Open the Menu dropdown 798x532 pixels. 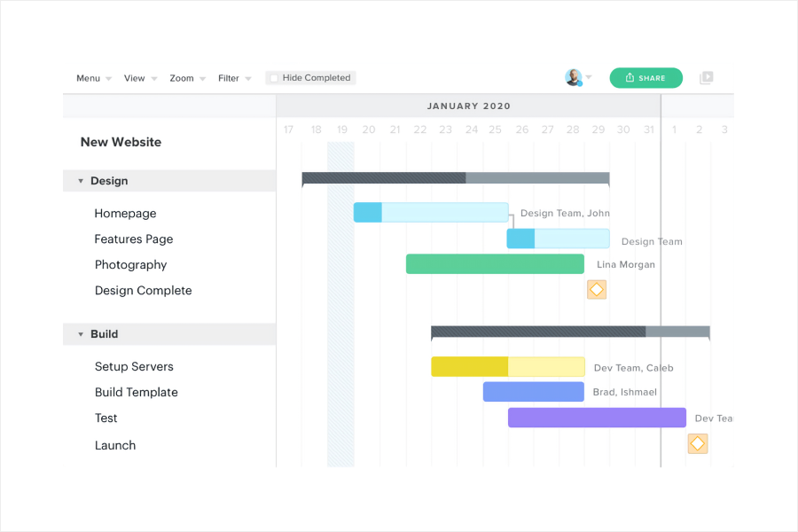point(94,78)
